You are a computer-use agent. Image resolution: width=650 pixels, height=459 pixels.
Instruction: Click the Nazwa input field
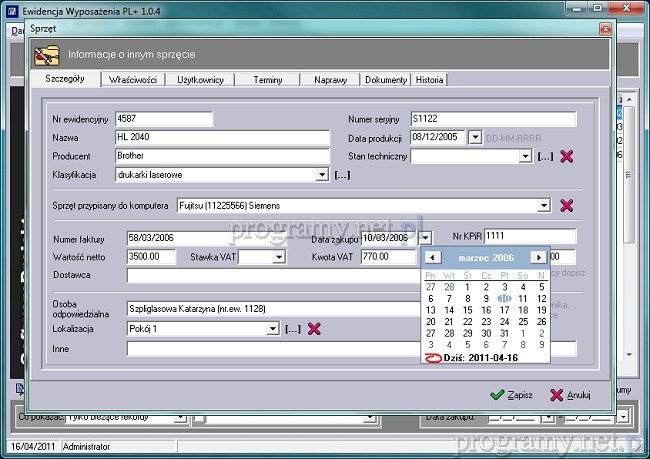point(221,137)
